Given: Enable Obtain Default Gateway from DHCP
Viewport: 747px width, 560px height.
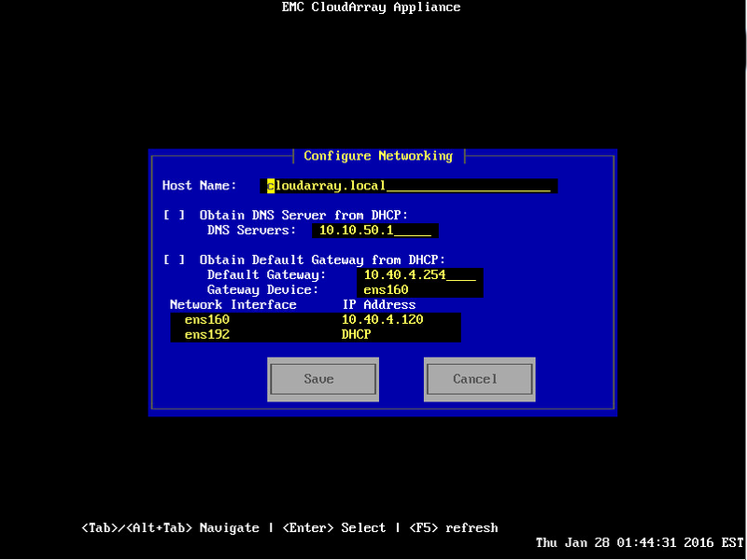Looking at the screenshot, I should click(174, 259).
